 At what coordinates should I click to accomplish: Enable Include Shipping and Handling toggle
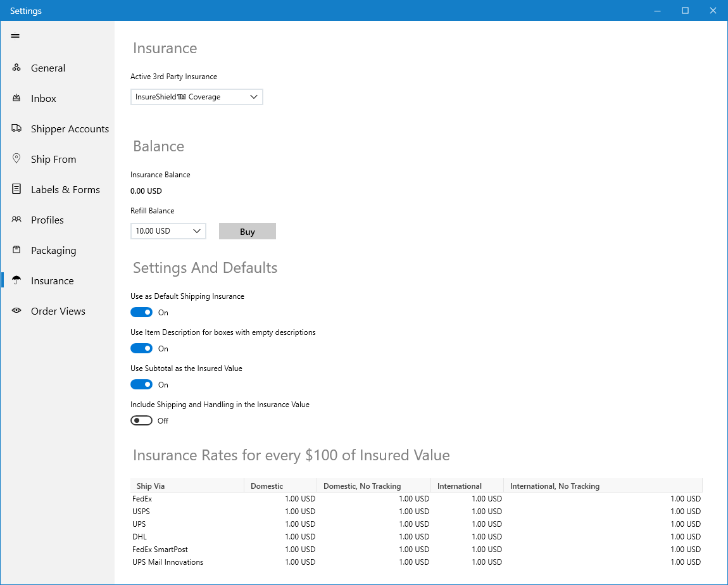[x=141, y=420]
